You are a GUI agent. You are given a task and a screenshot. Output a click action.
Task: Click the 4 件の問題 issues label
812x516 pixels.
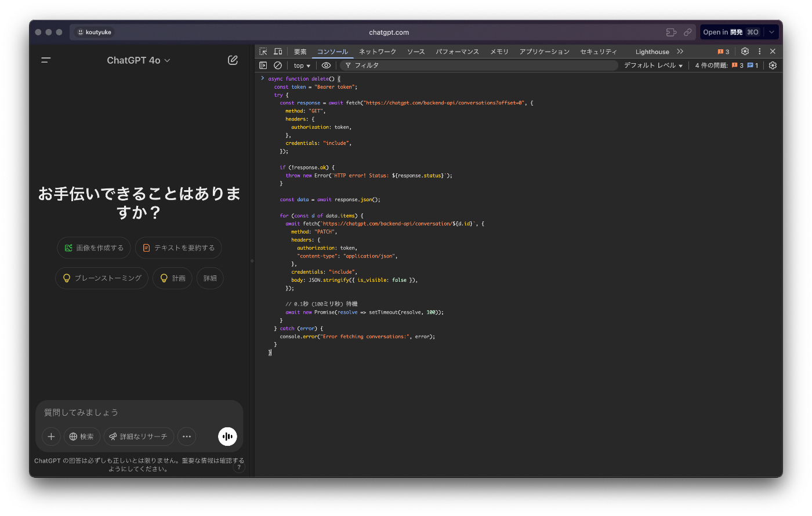coord(711,66)
